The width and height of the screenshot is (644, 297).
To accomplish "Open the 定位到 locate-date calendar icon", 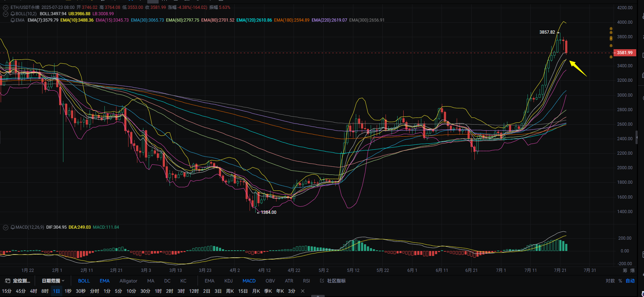I will point(7,281).
